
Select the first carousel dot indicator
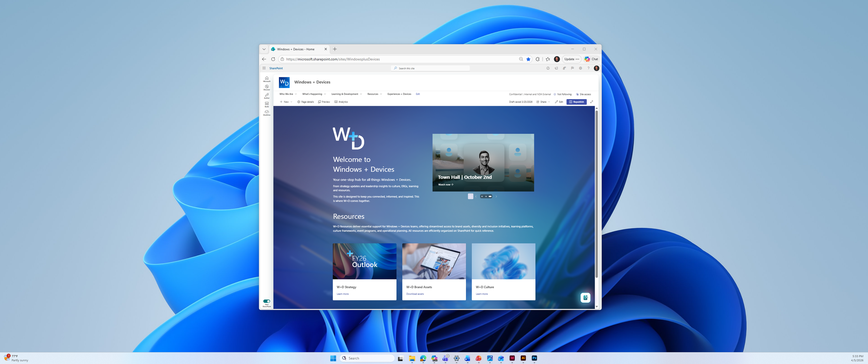click(482, 196)
